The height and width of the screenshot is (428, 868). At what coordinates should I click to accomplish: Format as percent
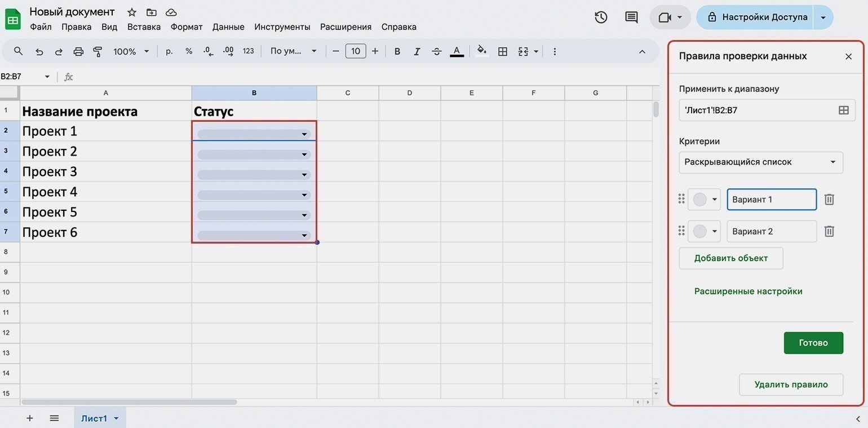click(189, 51)
